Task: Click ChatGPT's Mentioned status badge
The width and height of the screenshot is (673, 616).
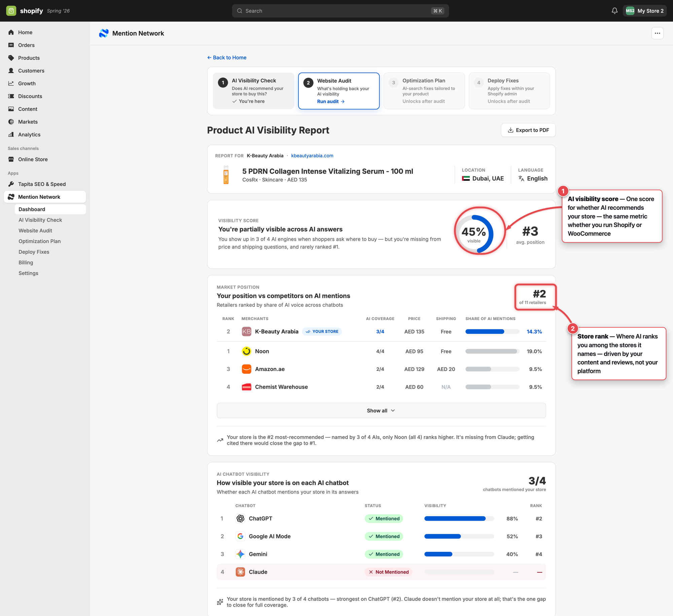Action: (x=384, y=518)
